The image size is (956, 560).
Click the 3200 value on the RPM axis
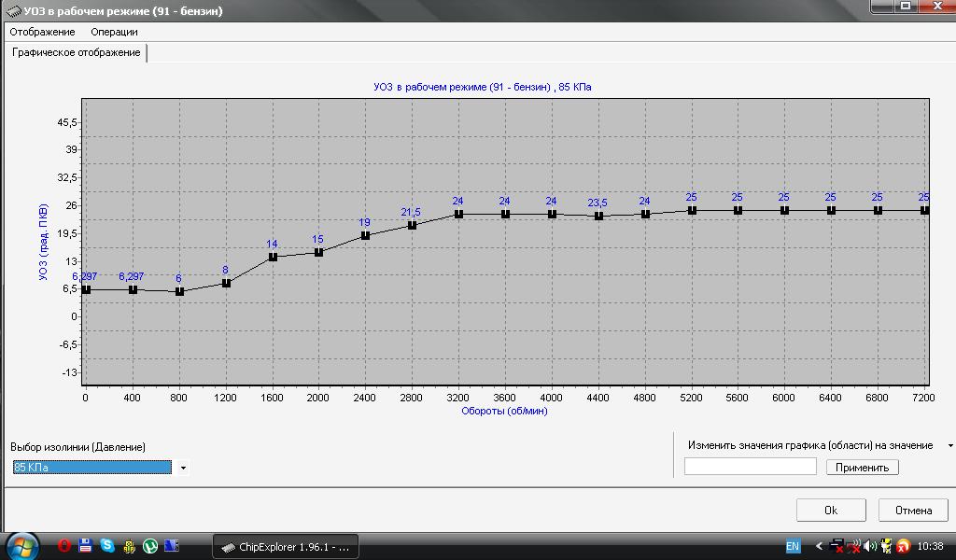coord(457,398)
